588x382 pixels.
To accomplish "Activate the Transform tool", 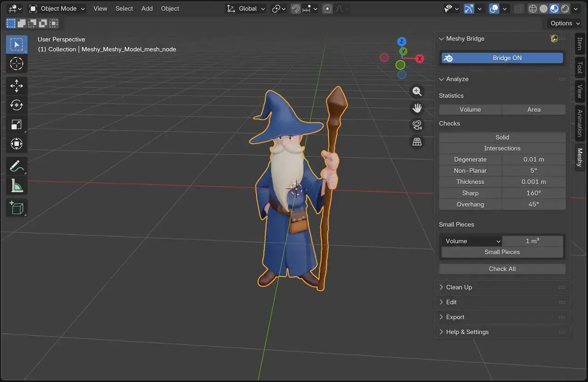I will pyautogui.click(x=17, y=144).
